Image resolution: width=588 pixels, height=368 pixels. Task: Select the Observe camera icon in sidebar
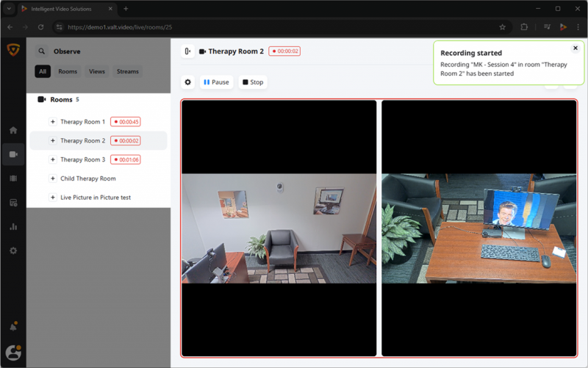pos(13,154)
